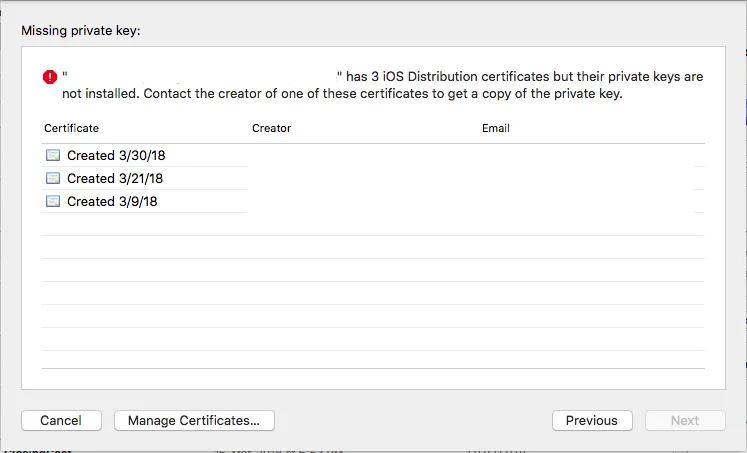Click the Missing private key heading
Image resolution: width=747 pixels, height=453 pixels.
tap(81, 30)
